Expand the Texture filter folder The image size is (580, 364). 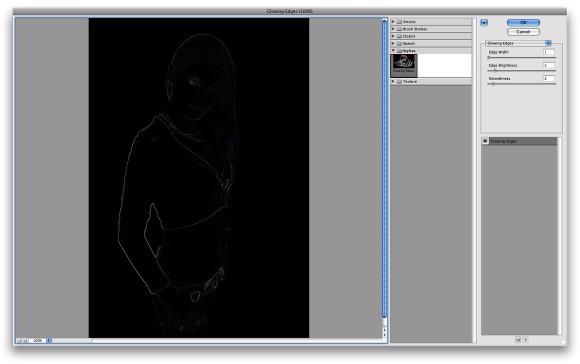(x=393, y=81)
